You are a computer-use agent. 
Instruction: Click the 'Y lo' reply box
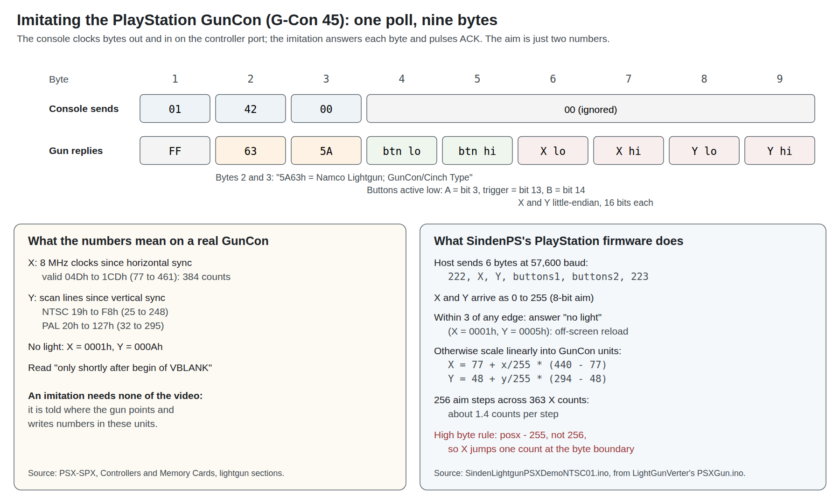pos(704,151)
